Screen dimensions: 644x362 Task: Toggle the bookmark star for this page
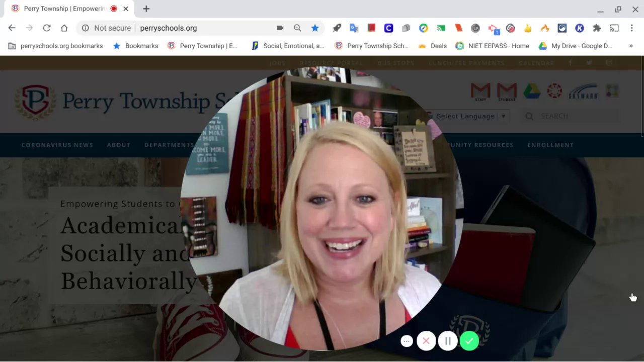315,28
